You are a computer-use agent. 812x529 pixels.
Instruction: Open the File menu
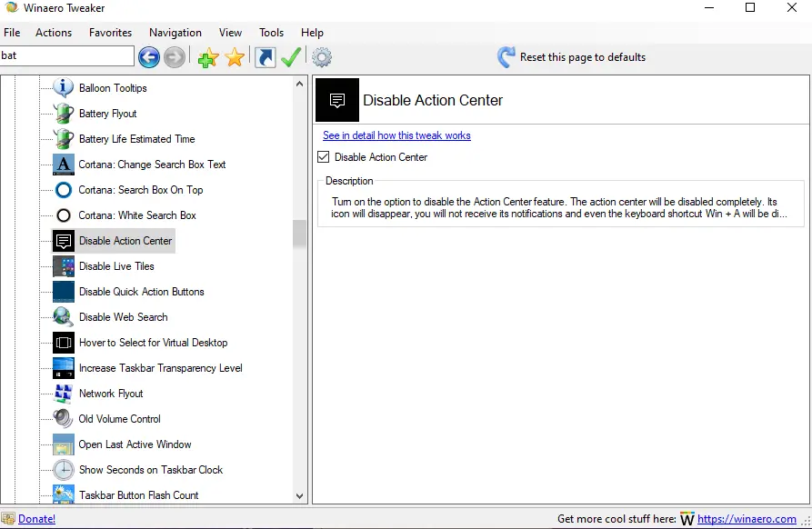12,33
